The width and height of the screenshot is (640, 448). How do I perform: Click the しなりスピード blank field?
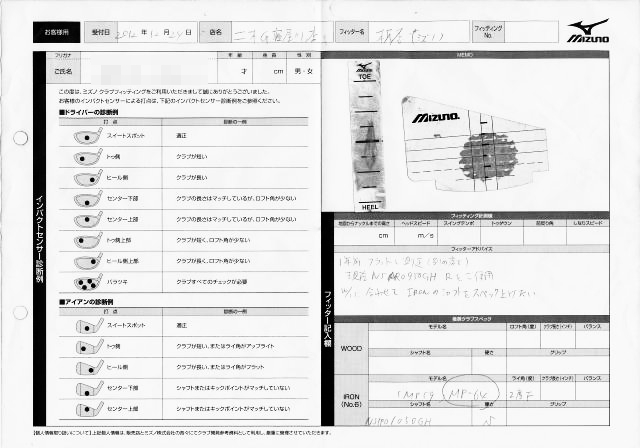588,236
